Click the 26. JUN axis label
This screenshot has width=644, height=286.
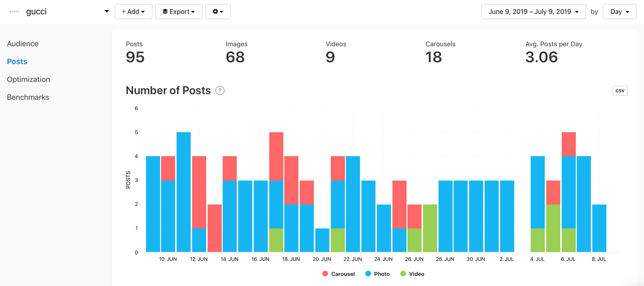(414, 259)
